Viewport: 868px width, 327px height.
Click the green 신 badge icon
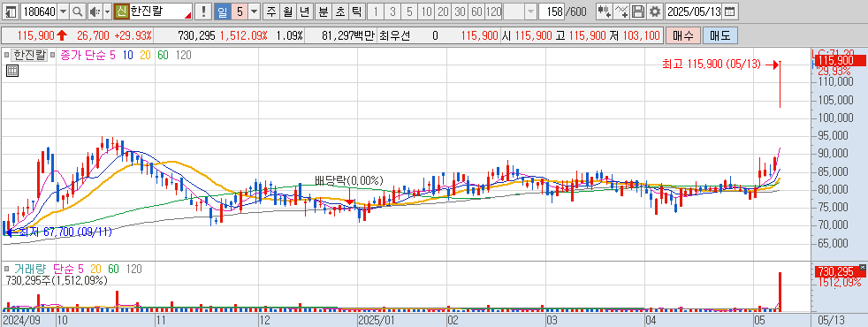pos(121,11)
